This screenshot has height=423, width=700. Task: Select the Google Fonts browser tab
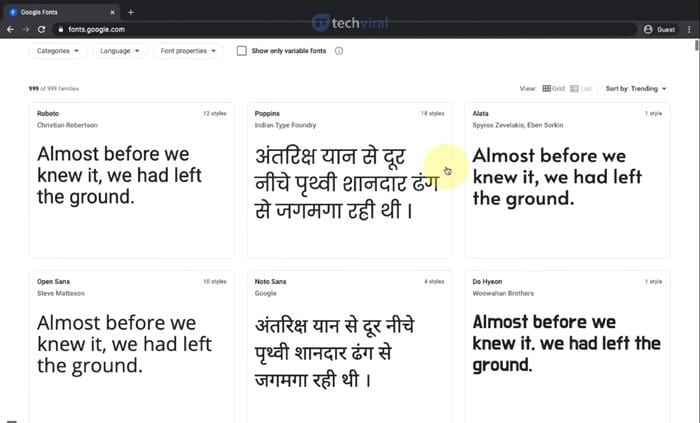[x=62, y=12]
